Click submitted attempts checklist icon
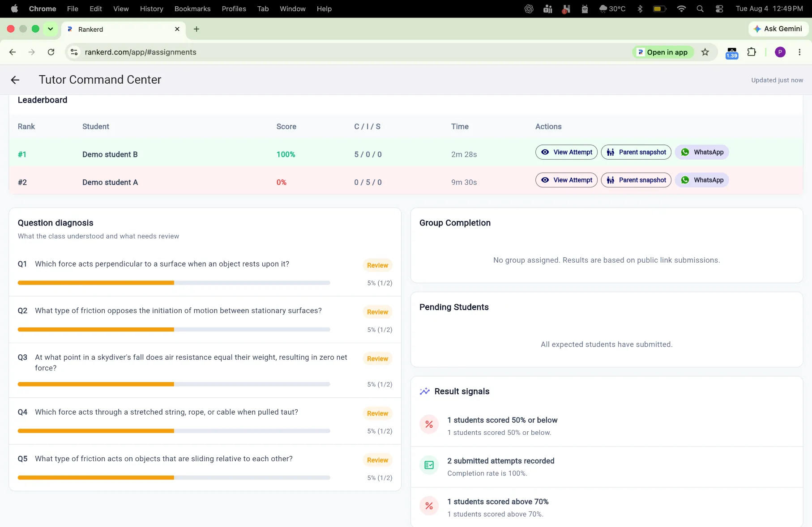The image size is (812, 527). (429, 465)
